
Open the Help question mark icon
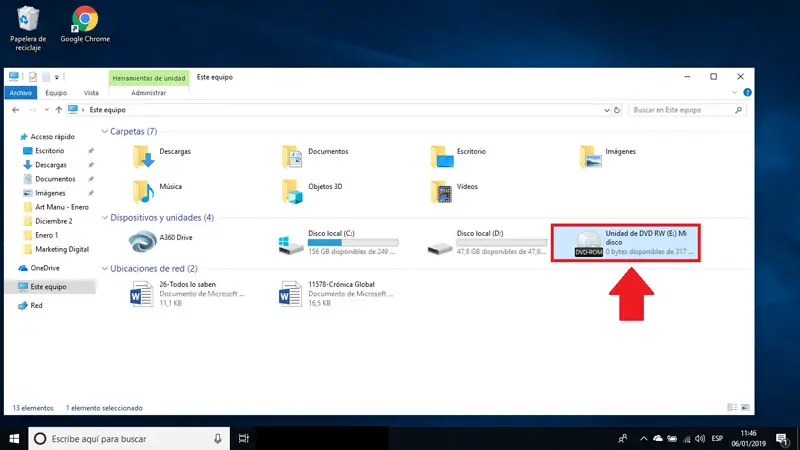(x=747, y=92)
